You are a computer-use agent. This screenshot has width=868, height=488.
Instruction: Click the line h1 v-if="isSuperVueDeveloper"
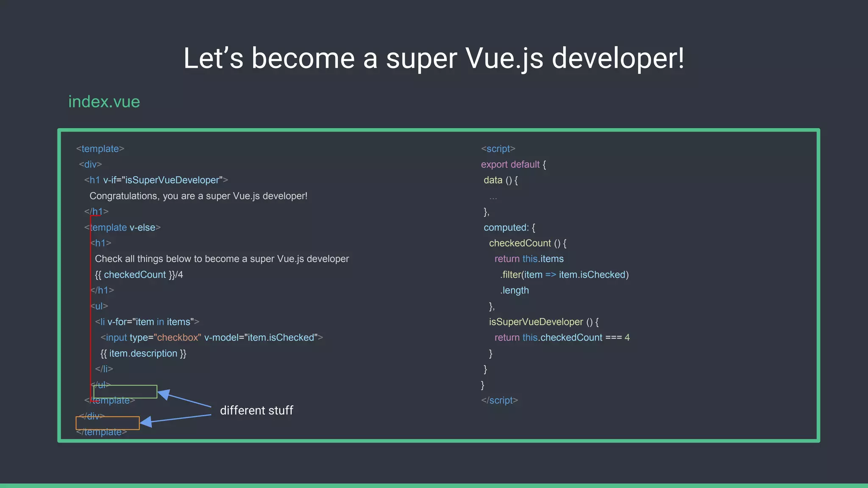pos(156,180)
